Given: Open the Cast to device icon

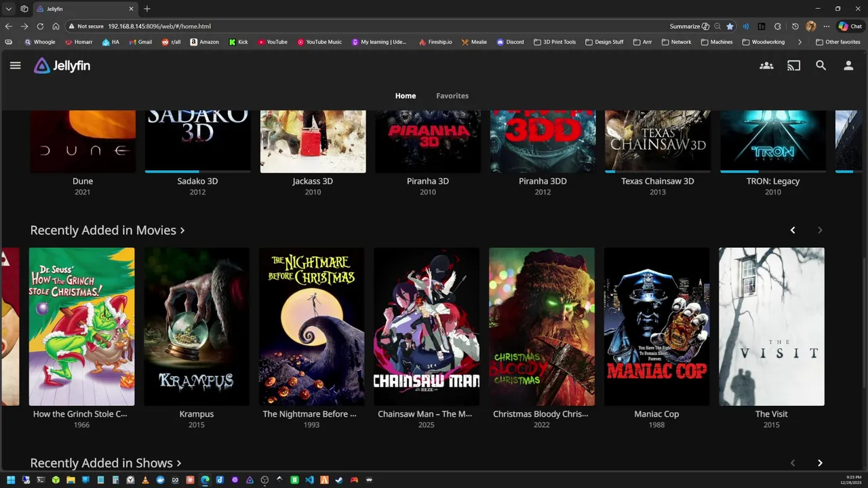Looking at the screenshot, I should pos(793,66).
